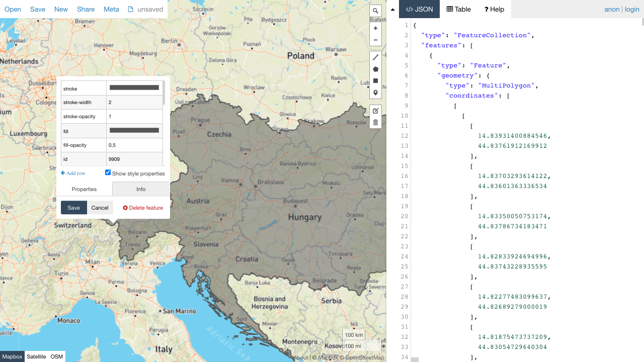Viewport: 644px width, 362px height.
Task: Select the draw marker tool
Action: (x=375, y=93)
